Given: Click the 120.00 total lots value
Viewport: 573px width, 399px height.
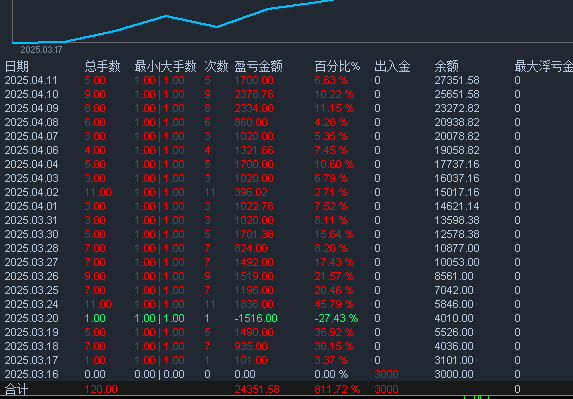Looking at the screenshot, I should (101, 390).
